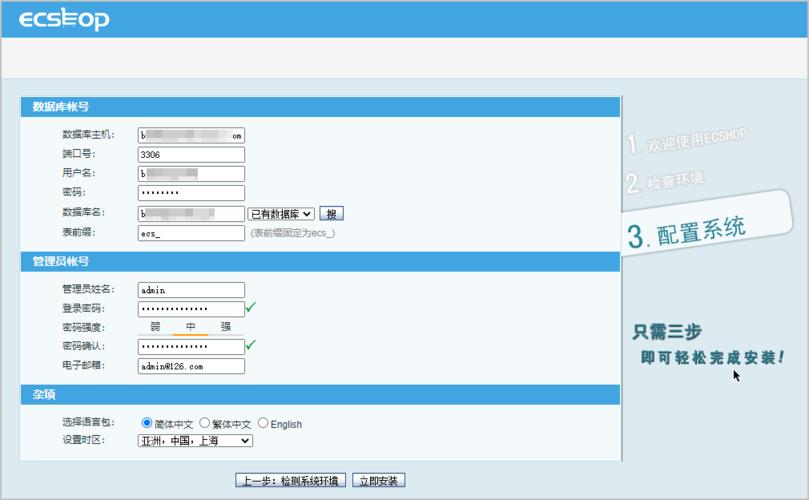Click the 只需三步 slogan text

(x=667, y=331)
